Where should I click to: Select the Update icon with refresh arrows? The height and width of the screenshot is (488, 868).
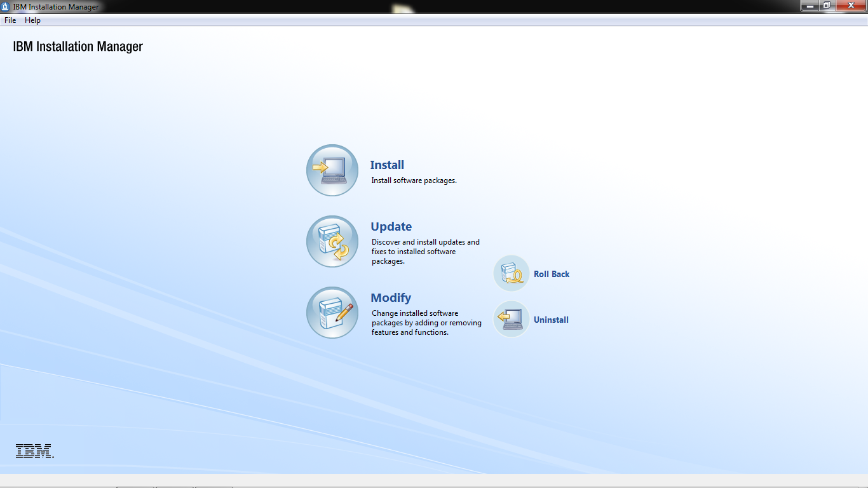pos(332,241)
